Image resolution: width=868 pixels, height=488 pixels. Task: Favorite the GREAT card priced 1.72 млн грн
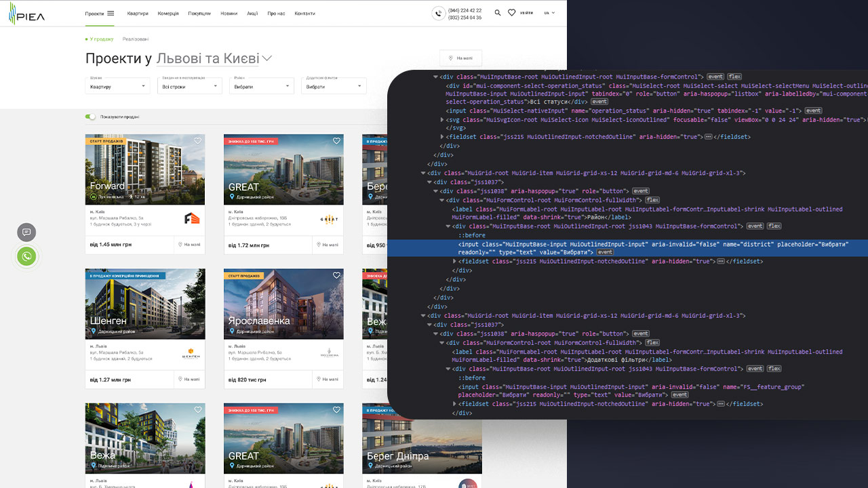(336, 141)
